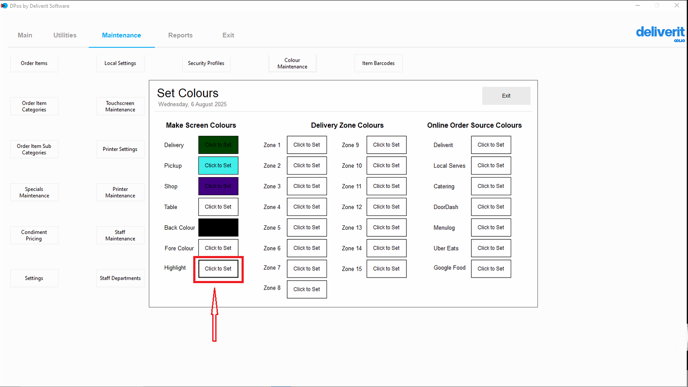Select the Maintenance tab
Screen dimensions: 688x387
122,35
